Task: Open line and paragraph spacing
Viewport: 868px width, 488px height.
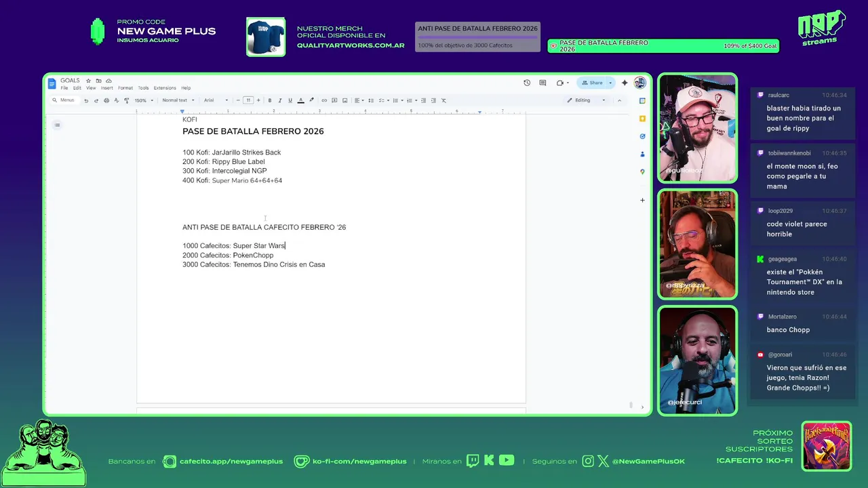Action: [x=371, y=100]
